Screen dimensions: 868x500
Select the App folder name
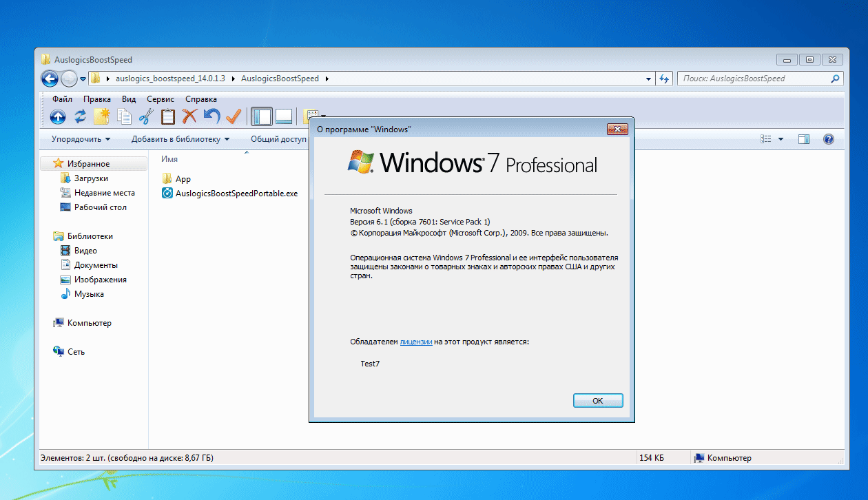[x=183, y=179]
